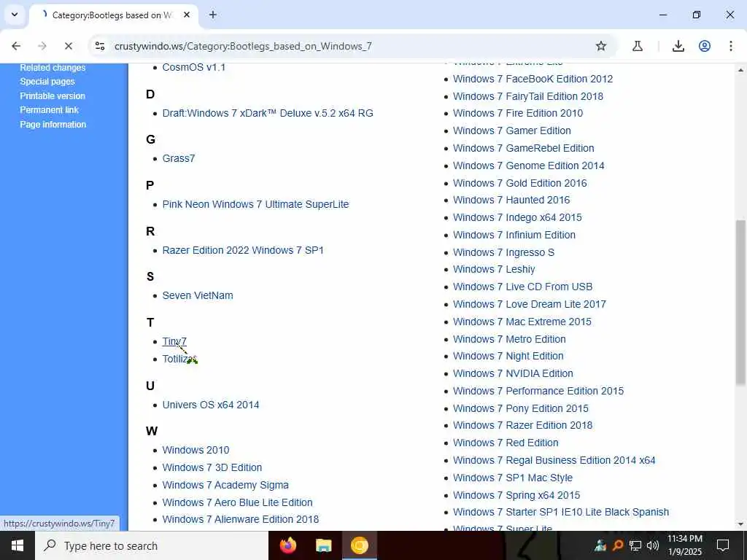Open File Explorer from the taskbar
The height and width of the screenshot is (560, 747).
[323, 545]
